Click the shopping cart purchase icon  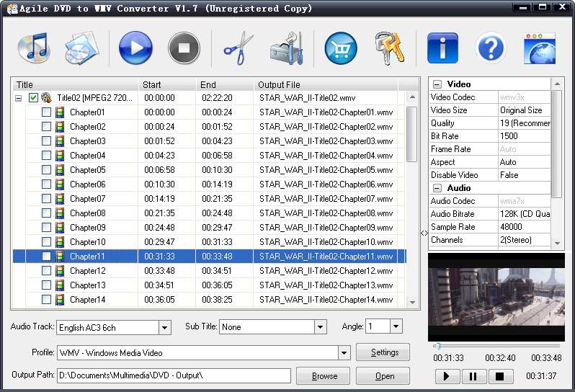pos(341,48)
